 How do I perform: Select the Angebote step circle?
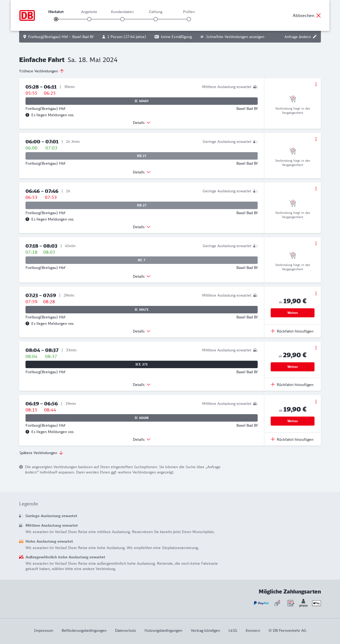pos(89,19)
